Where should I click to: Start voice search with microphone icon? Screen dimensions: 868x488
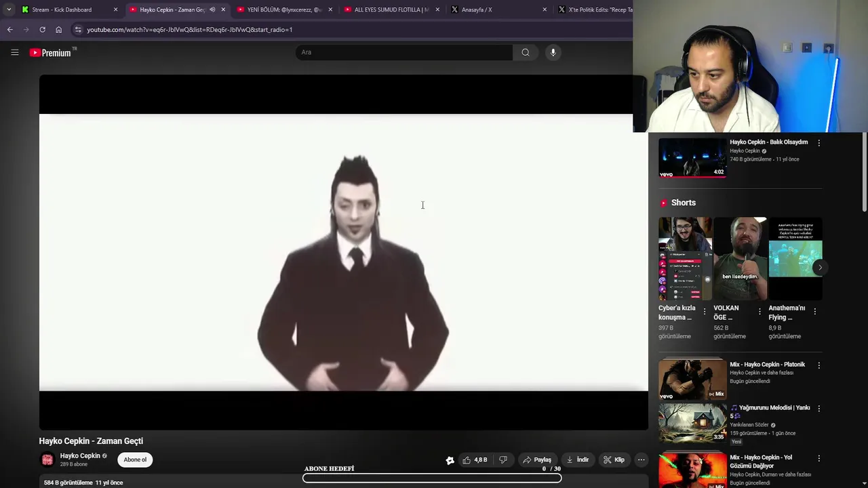click(553, 52)
